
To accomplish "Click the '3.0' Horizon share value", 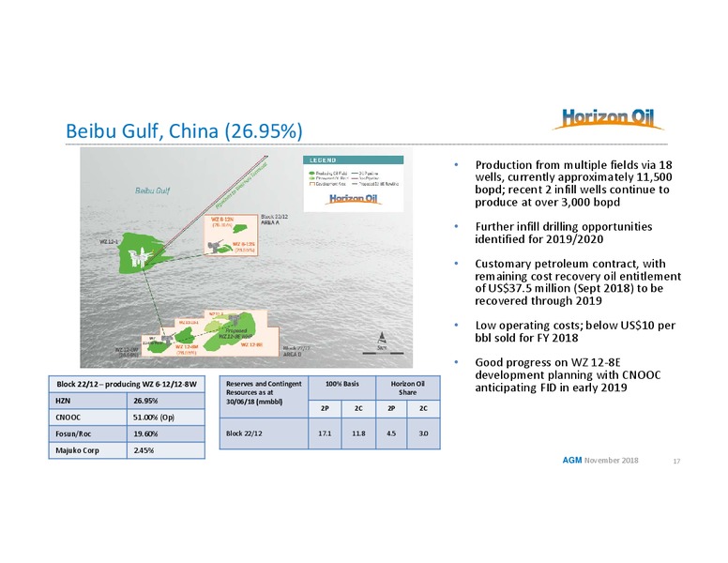I will 423,434.
